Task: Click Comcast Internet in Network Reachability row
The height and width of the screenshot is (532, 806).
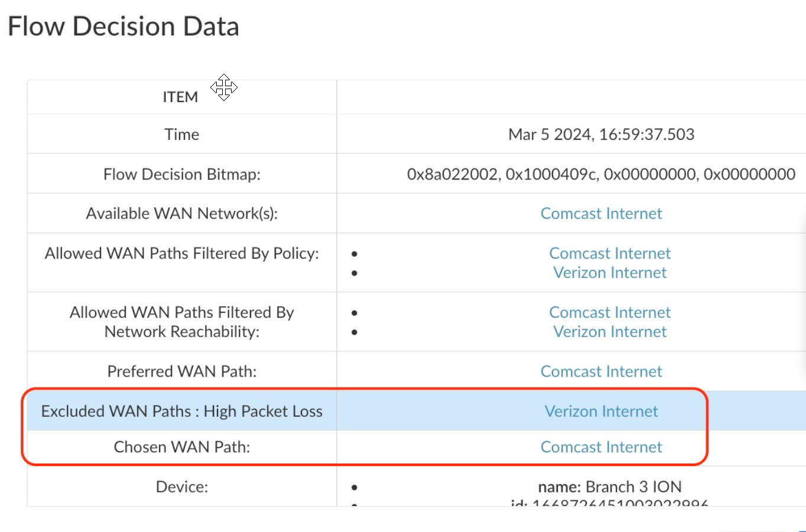Action: 610,312
